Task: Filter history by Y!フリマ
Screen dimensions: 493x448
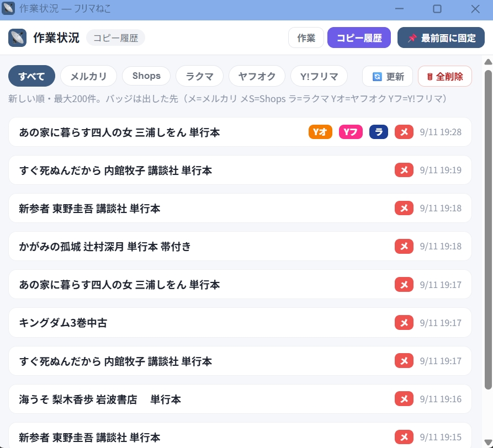Action: coord(319,76)
